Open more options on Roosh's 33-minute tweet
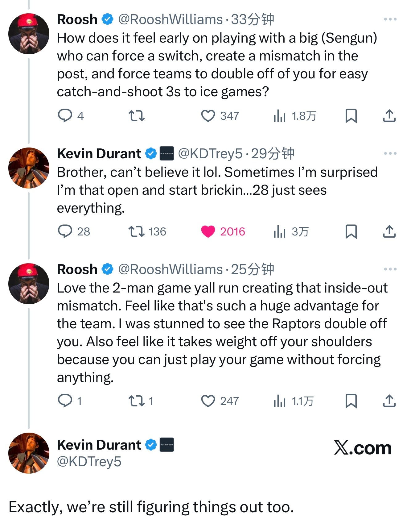This screenshot has width=407, height=532. pos(390,19)
